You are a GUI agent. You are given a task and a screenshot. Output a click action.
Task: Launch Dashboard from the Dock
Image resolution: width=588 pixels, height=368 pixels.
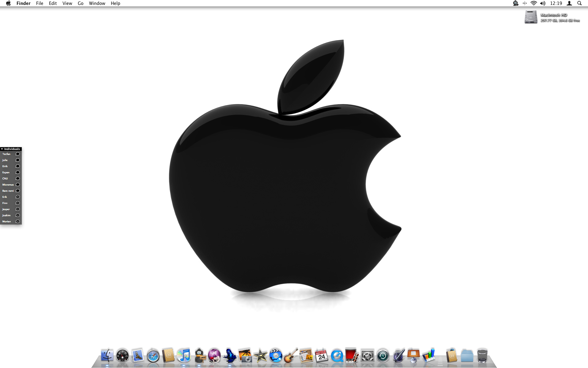[x=123, y=356]
